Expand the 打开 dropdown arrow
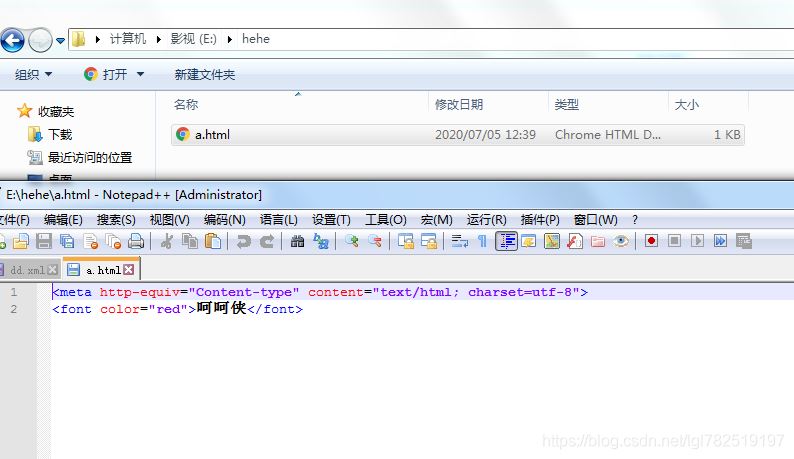 (140, 74)
